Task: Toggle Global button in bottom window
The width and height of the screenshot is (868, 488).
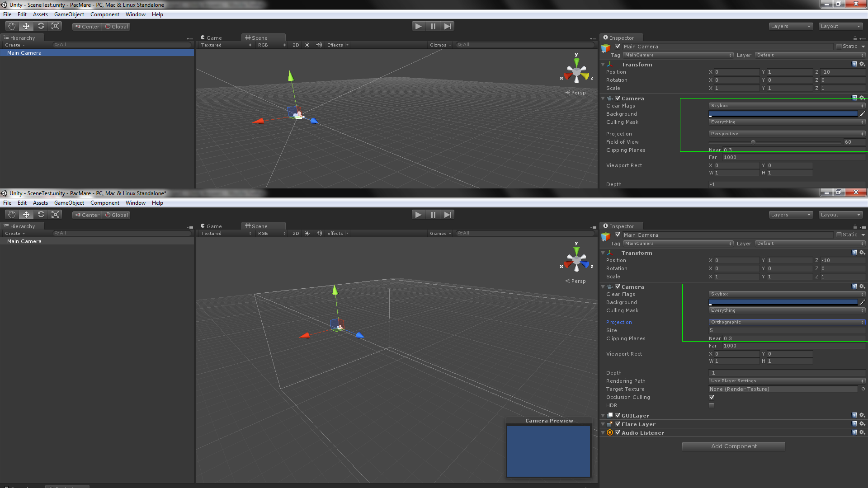Action: click(x=116, y=215)
